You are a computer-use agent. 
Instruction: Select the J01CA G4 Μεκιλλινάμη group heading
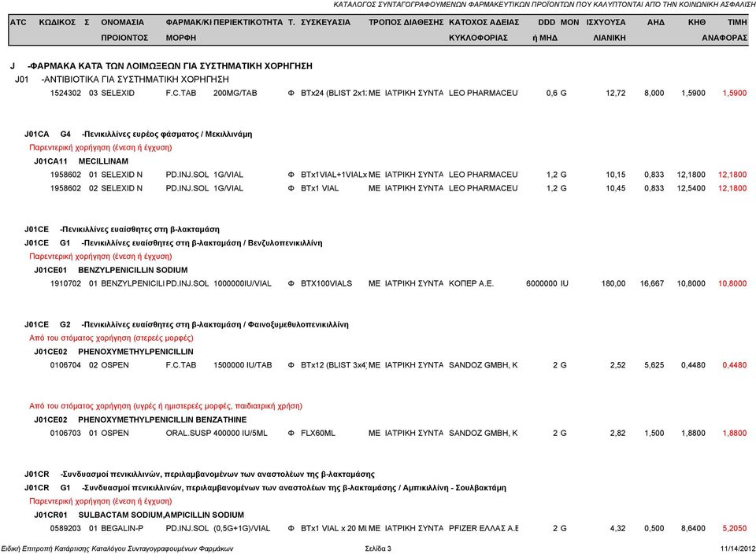139,134
